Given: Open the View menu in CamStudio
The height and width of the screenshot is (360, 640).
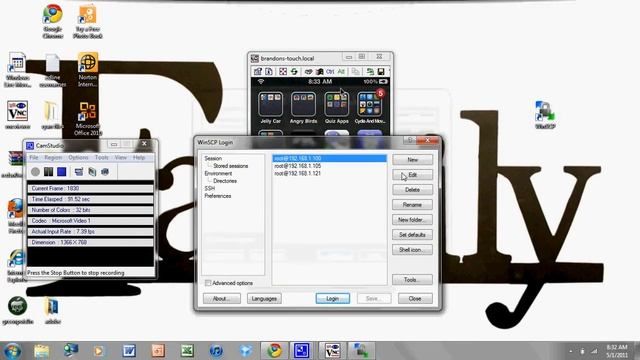Looking at the screenshot, I should click(x=121, y=158).
